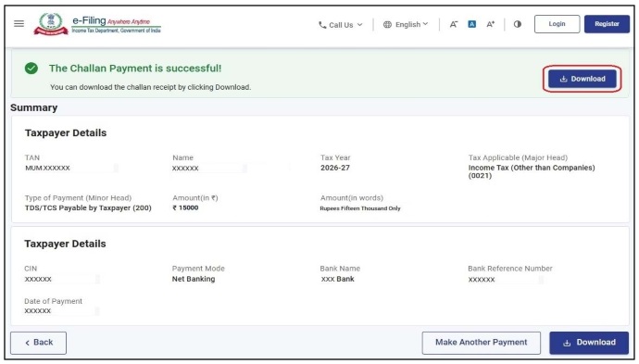Click The Challan Payment is successful heading

[x=135, y=69]
